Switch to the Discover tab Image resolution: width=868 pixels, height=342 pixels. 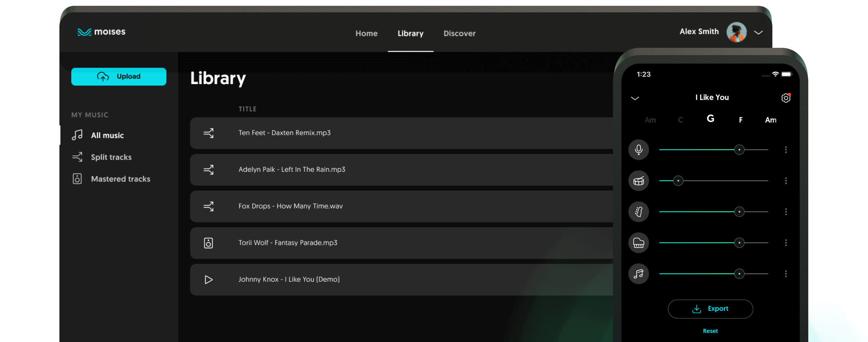click(459, 33)
